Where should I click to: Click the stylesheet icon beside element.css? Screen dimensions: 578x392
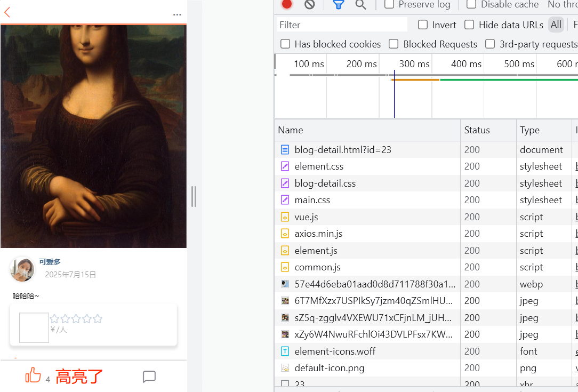click(x=285, y=166)
